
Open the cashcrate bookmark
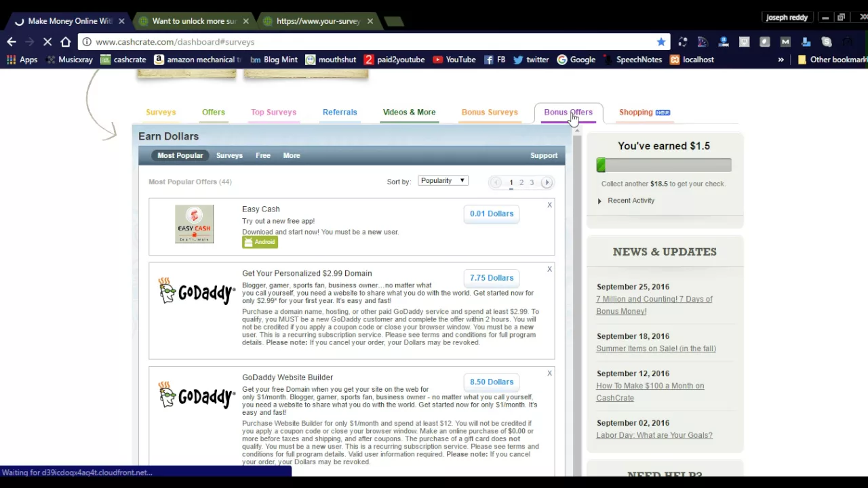[x=123, y=60]
